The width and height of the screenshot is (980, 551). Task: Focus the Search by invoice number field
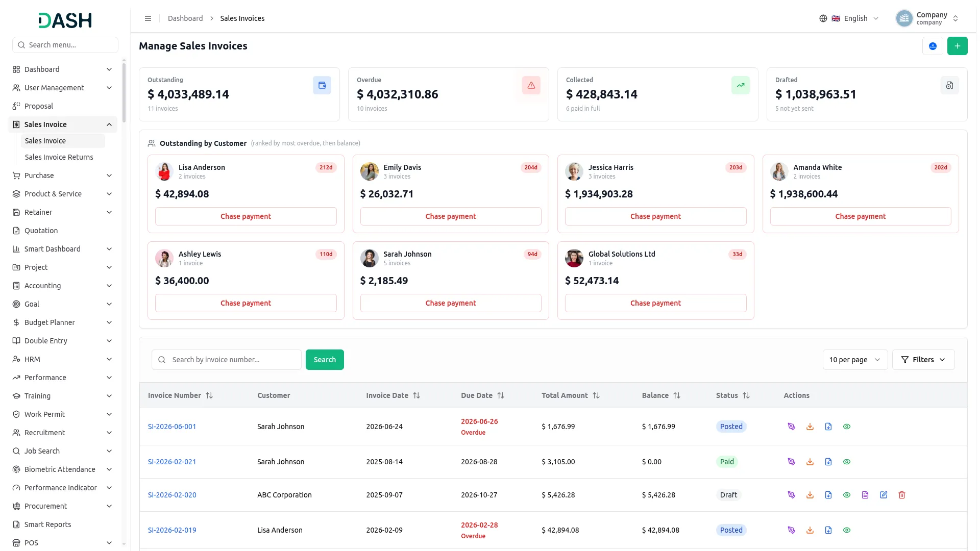227,360
